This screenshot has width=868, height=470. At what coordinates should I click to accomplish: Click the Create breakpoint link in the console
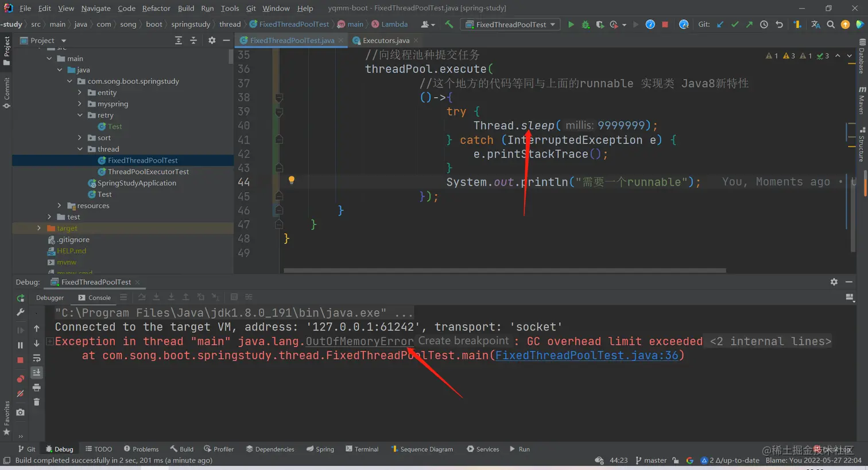(x=463, y=341)
